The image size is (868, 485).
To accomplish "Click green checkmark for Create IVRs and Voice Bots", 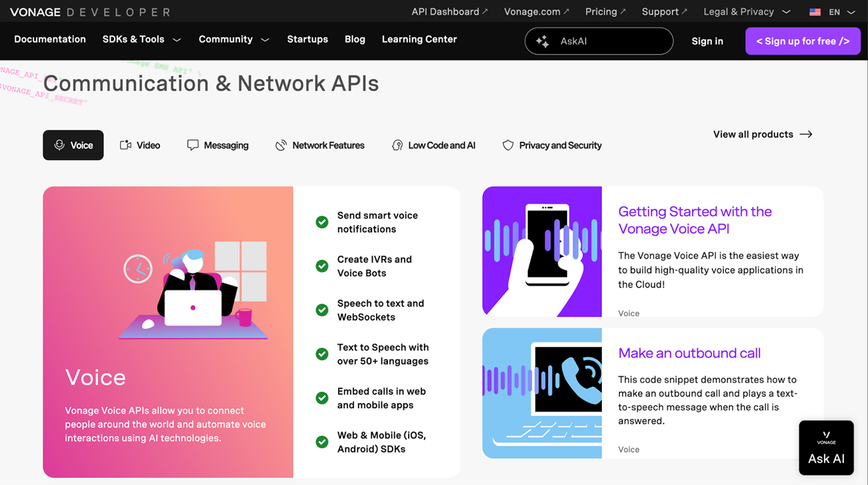I will click(322, 266).
